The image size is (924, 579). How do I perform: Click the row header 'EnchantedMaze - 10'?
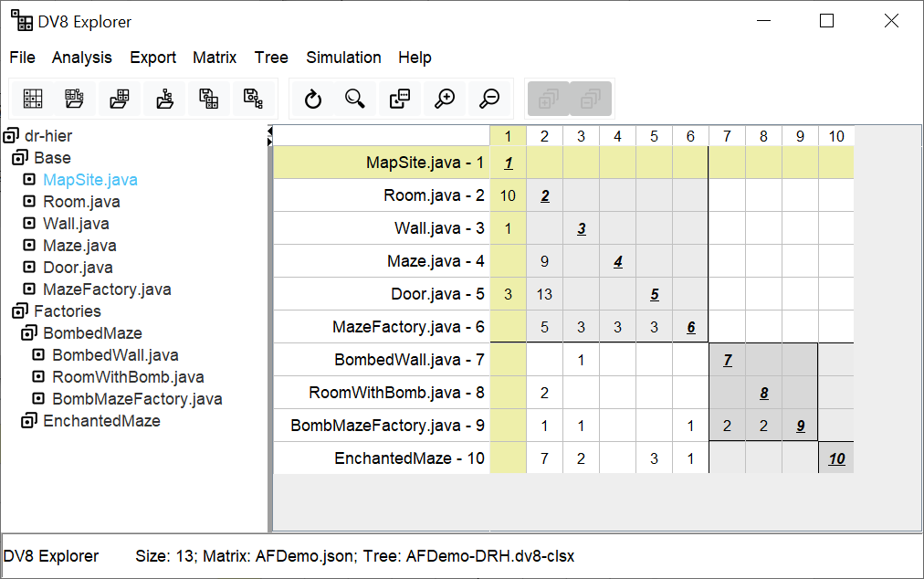click(x=382, y=458)
